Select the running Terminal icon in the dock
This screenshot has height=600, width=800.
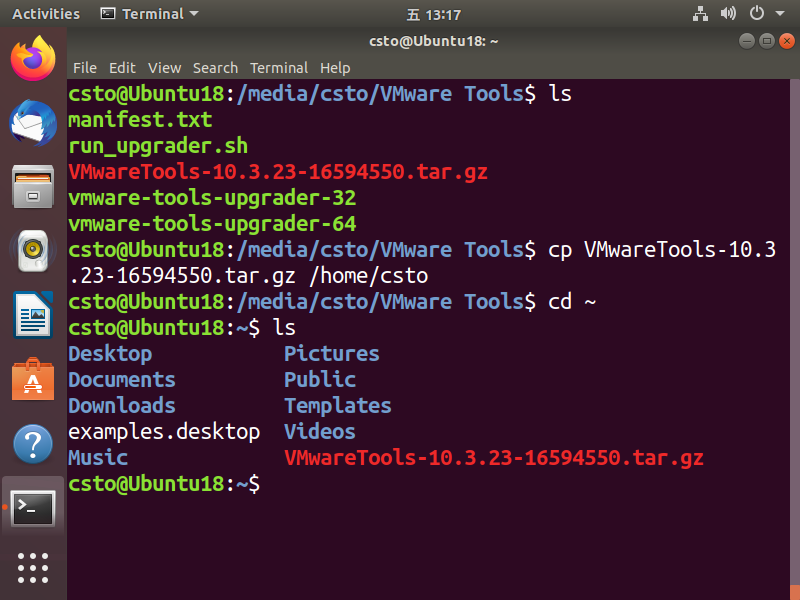pos(32,508)
